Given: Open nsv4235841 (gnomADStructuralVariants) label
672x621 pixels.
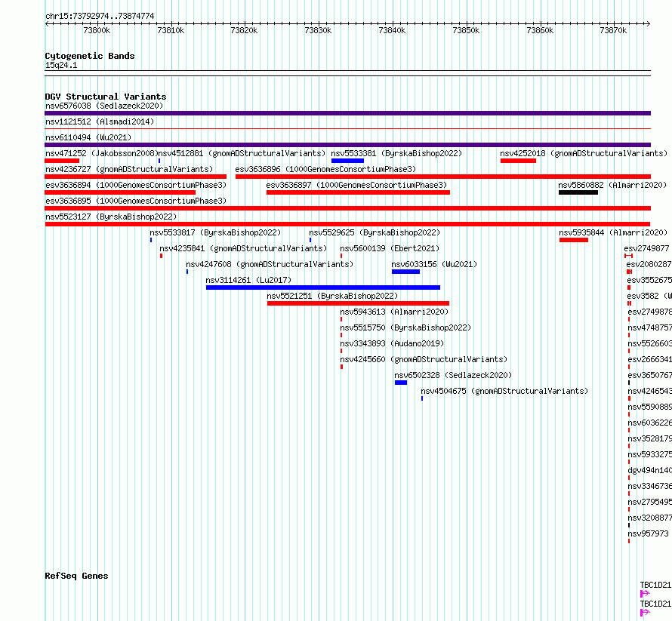Looking at the screenshot, I should point(243,248).
